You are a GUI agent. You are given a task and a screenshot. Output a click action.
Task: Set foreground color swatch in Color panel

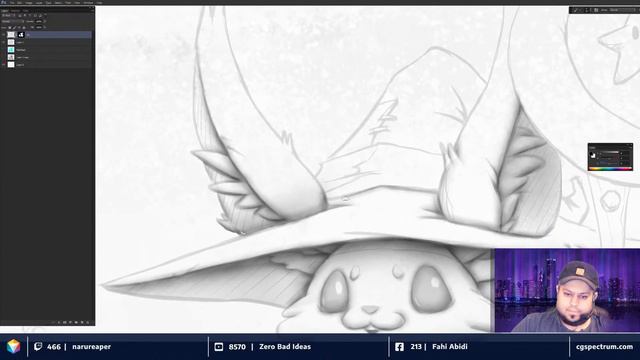click(591, 153)
